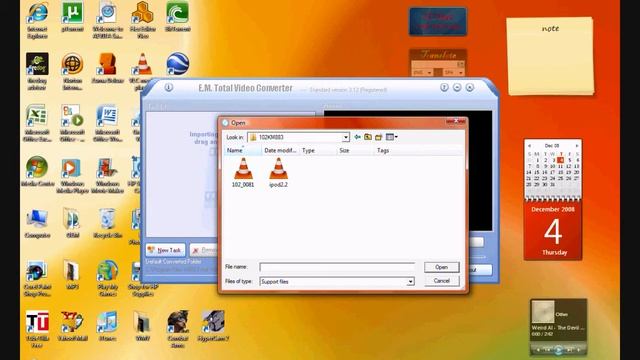Select the 102_0081 video file
Image resolution: width=640 pixels, height=360 pixels.
pos(243,173)
